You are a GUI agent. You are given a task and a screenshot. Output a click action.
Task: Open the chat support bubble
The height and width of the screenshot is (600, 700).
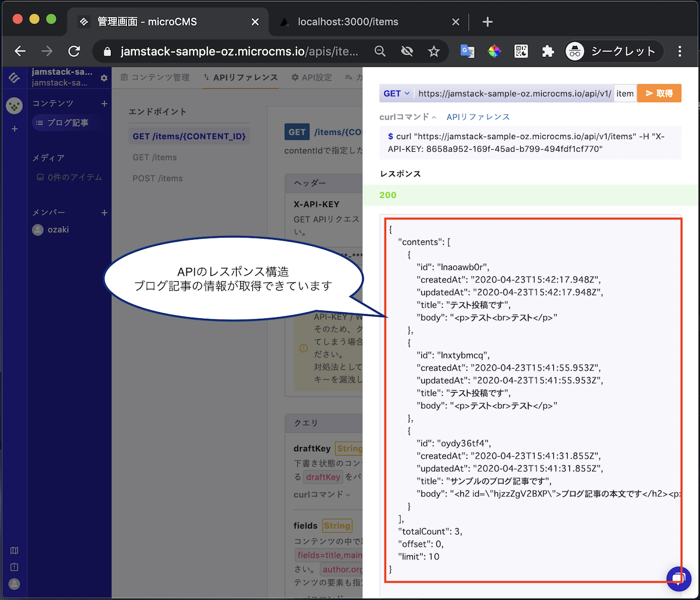pyautogui.click(x=678, y=578)
